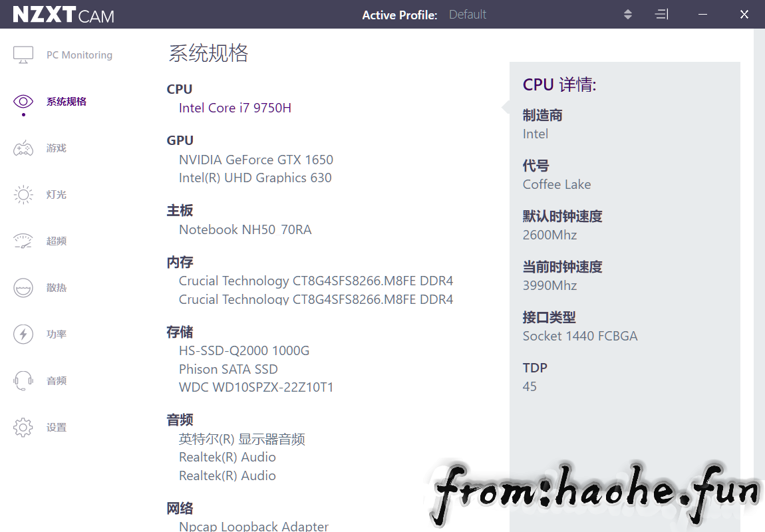This screenshot has height=532, width=765.
Task: Select the second Crucial Technology DDR4 entry
Action: [x=316, y=299]
